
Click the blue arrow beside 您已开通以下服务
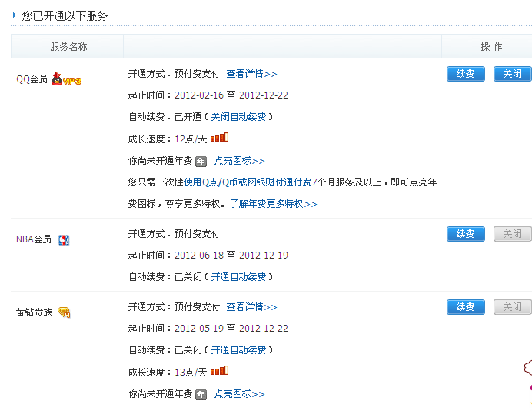tap(15, 15)
